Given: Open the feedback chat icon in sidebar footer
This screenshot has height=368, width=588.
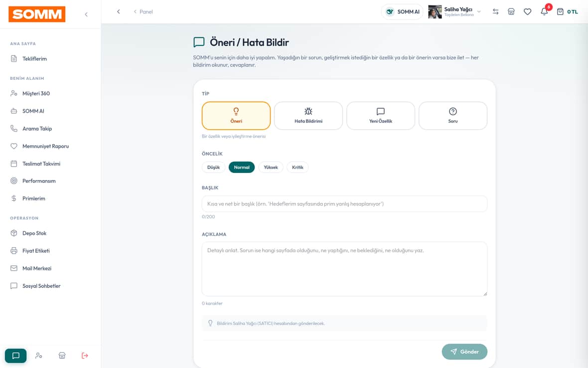Looking at the screenshot, I should click(x=16, y=356).
